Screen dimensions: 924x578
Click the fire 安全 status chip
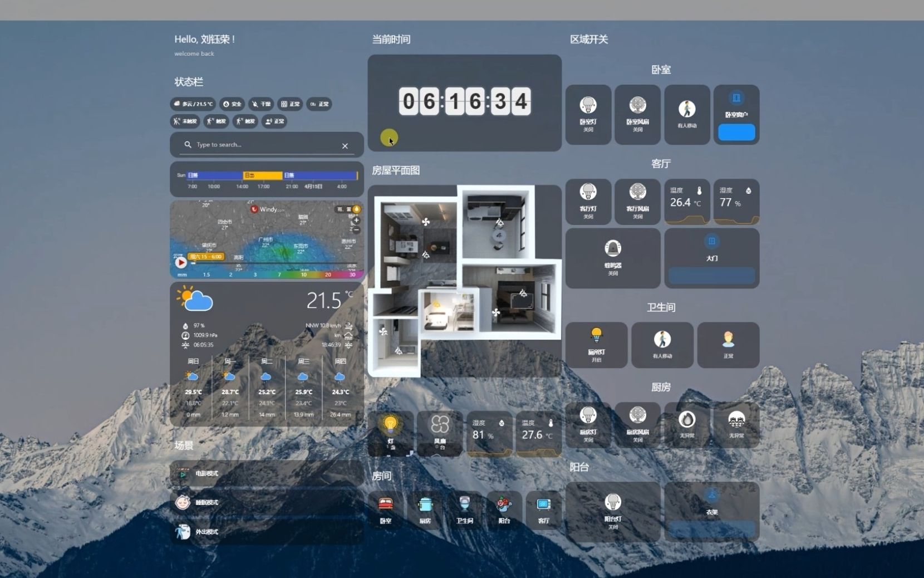coord(232,104)
